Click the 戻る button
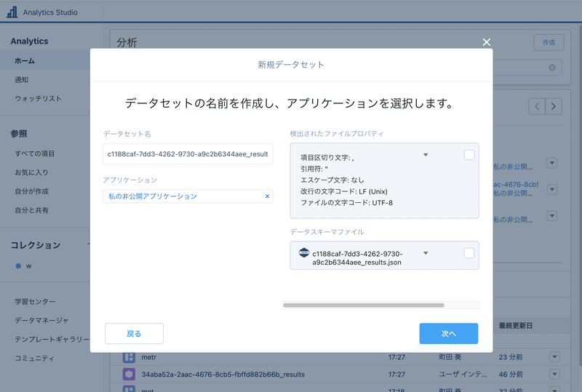This screenshot has height=392, width=582. [134, 333]
